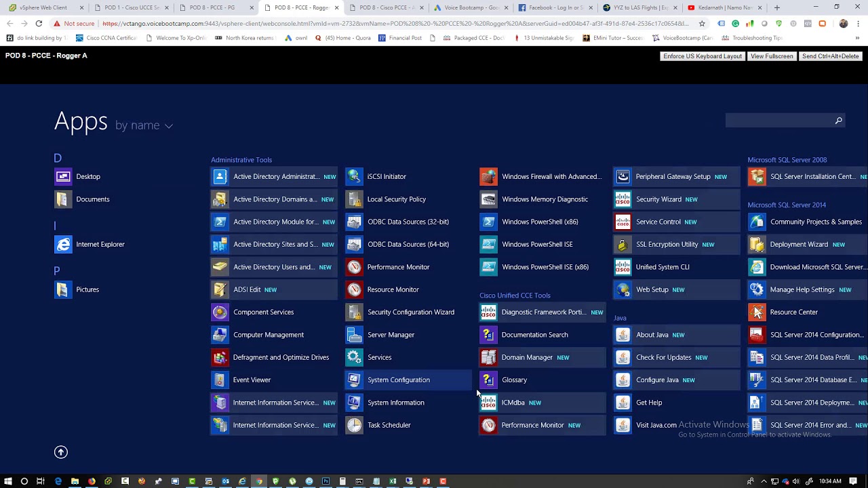
Task: Launch Cisco Web Setup icon
Action: [623, 290]
